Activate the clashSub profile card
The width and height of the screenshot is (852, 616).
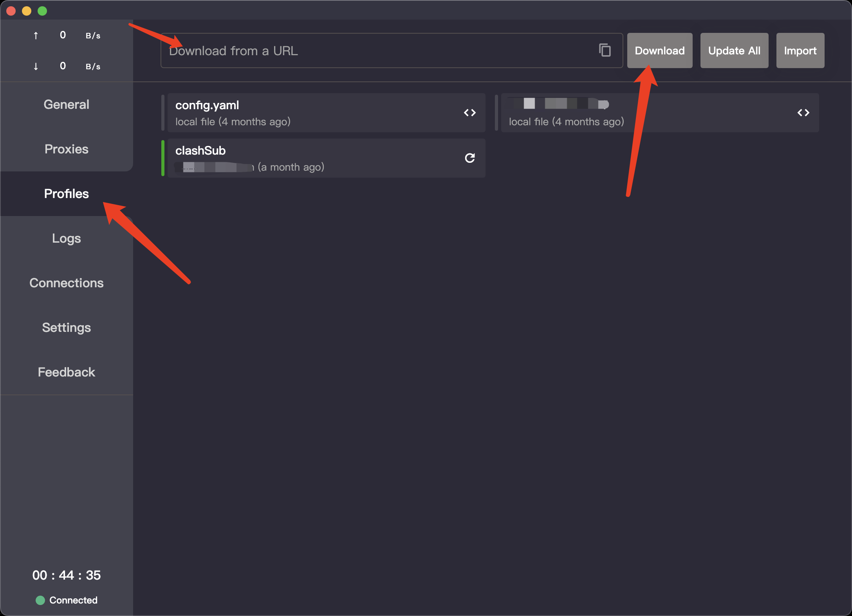tap(327, 158)
